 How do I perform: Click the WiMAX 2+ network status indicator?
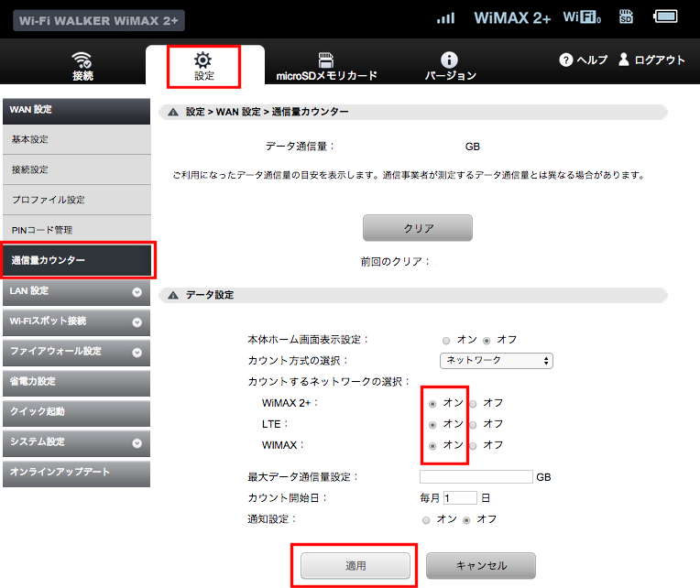tap(512, 17)
